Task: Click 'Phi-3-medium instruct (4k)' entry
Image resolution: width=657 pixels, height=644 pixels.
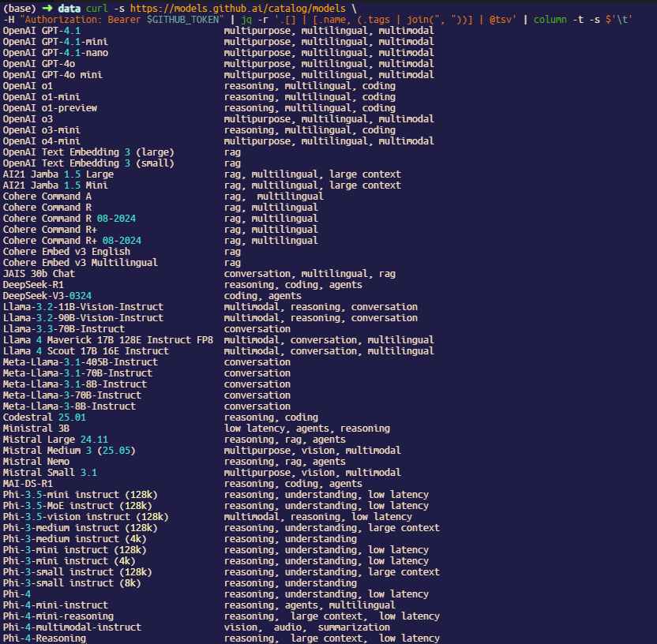Action: point(75,539)
